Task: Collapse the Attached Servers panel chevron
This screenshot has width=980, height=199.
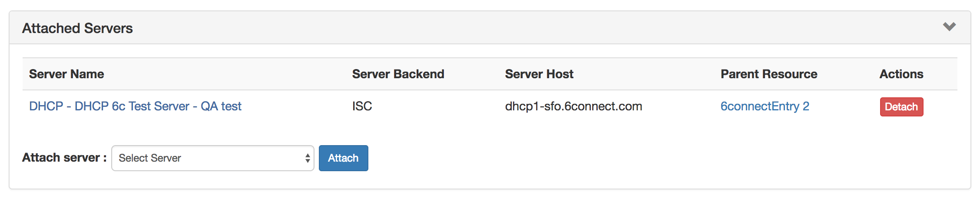Action: click(x=949, y=27)
